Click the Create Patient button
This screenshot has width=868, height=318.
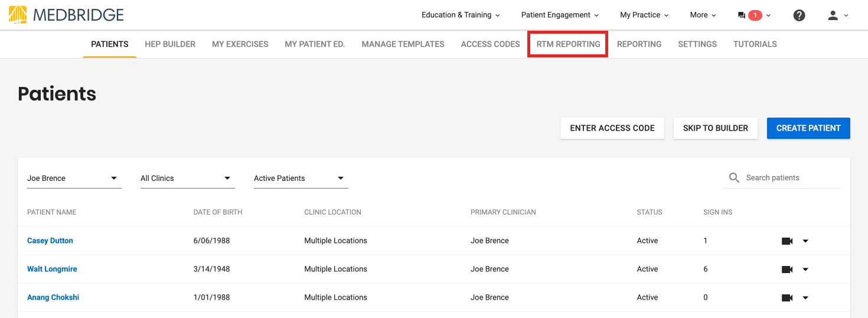[808, 128]
